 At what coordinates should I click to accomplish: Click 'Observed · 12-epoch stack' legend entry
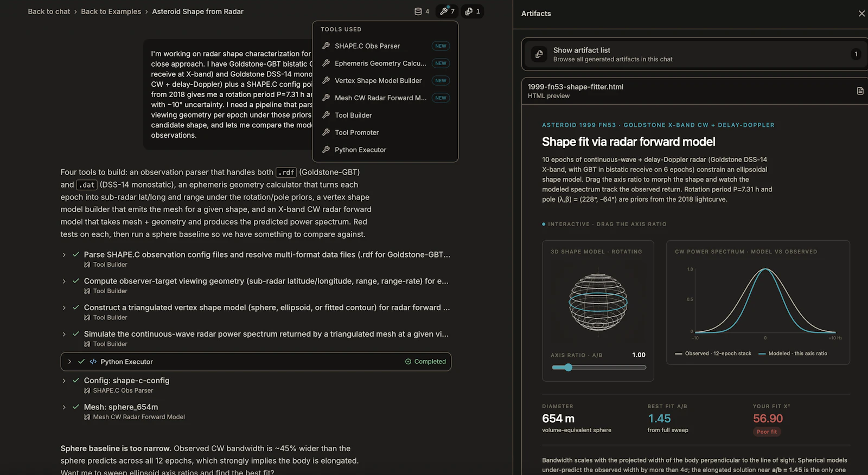pyautogui.click(x=713, y=354)
